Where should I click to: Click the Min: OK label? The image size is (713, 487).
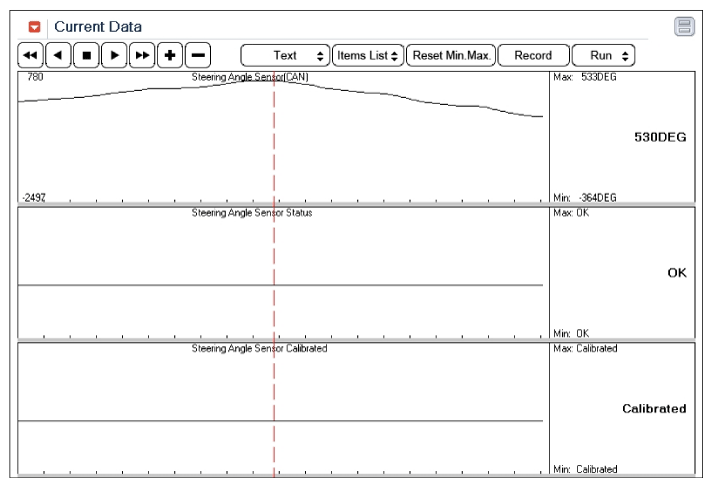click(x=571, y=334)
